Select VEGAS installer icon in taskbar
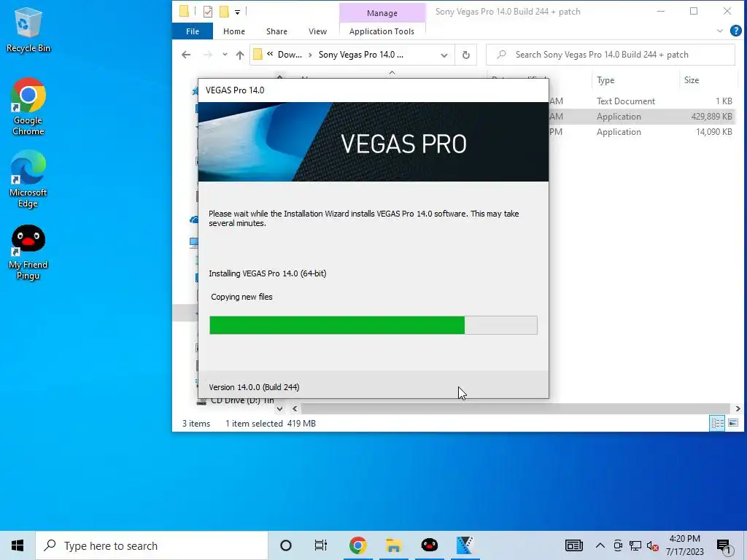Viewport: 747px width, 560px height. click(x=465, y=545)
